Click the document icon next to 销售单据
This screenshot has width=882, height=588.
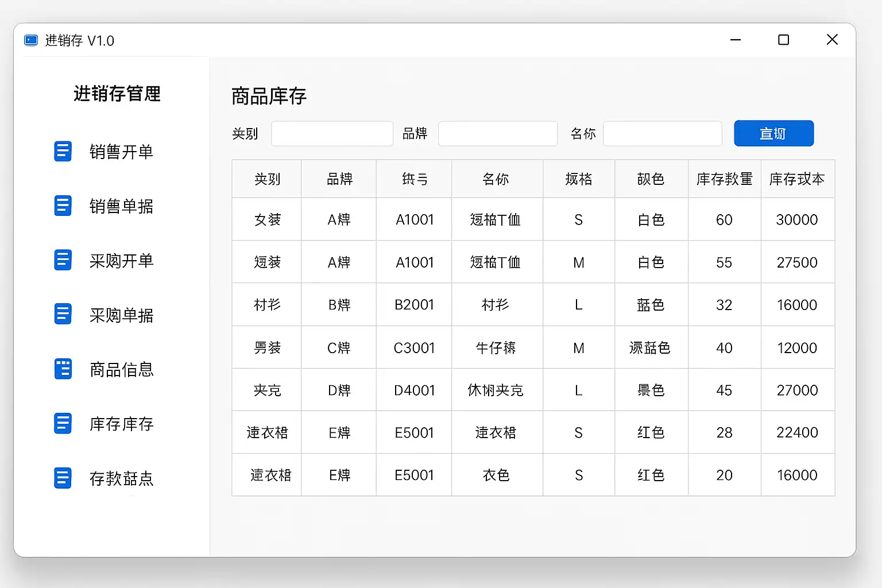pyautogui.click(x=63, y=206)
